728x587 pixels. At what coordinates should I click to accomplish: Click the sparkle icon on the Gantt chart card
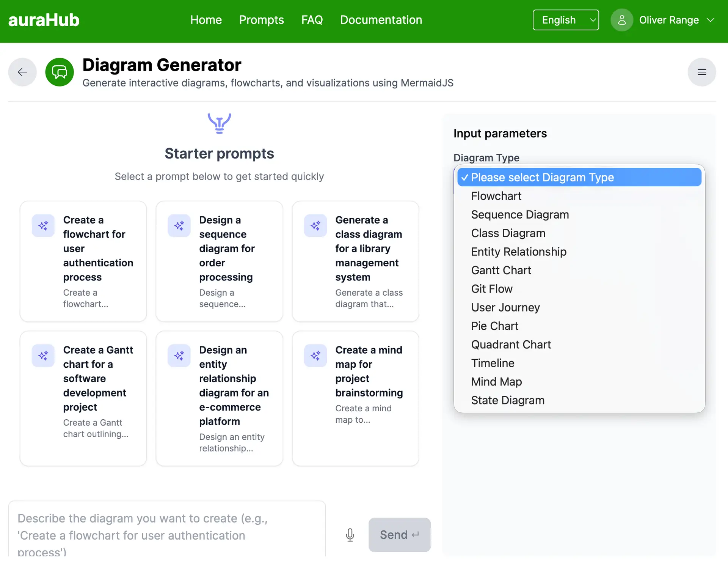pyautogui.click(x=43, y=356)
